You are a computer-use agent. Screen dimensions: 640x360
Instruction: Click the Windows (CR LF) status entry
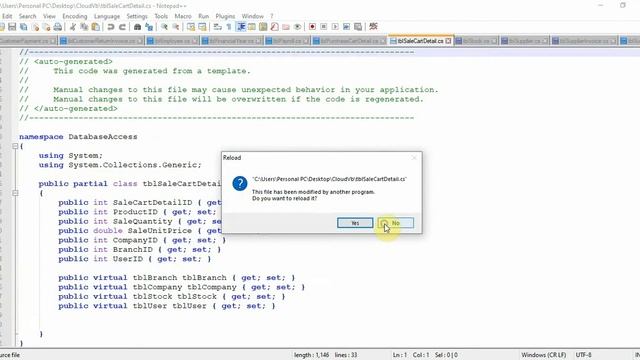coord(544,355)
